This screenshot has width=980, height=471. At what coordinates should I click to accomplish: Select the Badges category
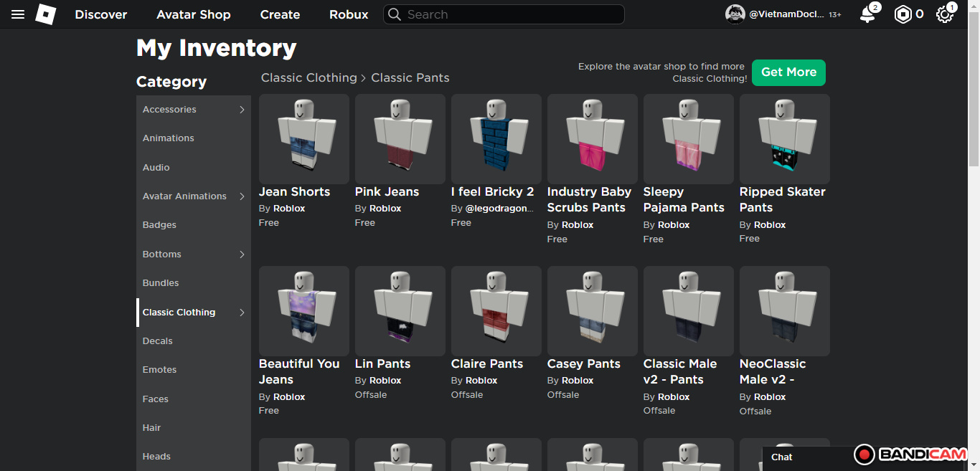pos(159,225)
